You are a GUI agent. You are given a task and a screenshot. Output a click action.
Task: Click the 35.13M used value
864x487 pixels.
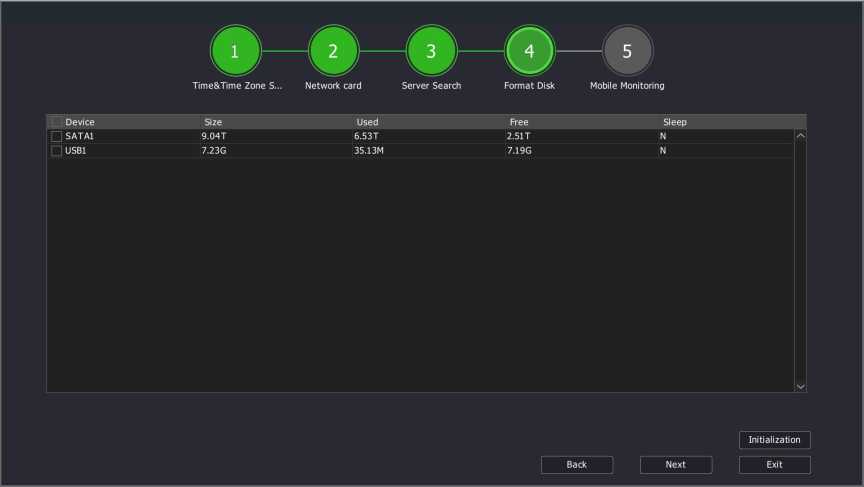(x=369, y=150)
